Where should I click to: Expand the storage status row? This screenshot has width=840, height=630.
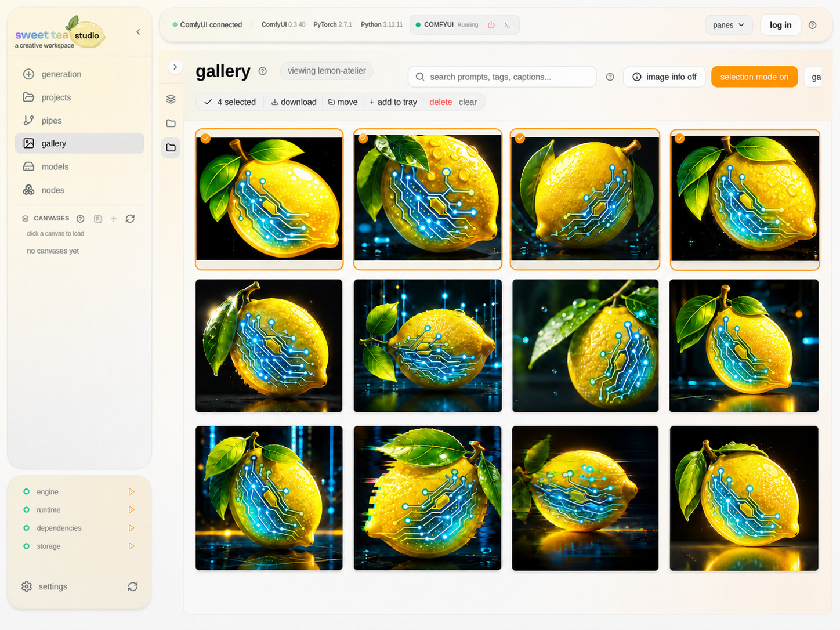(x=132, y=546)
